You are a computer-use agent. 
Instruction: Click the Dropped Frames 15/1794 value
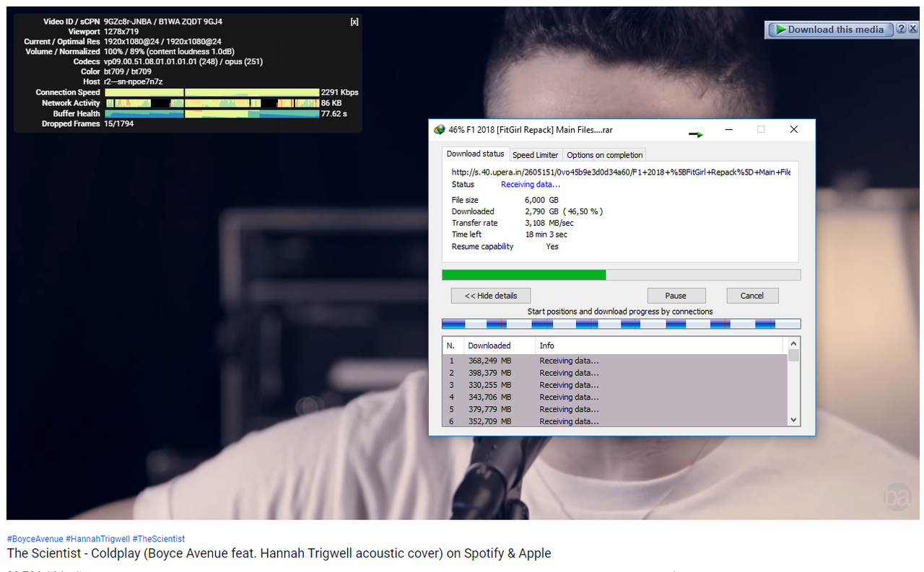point(118,123)
